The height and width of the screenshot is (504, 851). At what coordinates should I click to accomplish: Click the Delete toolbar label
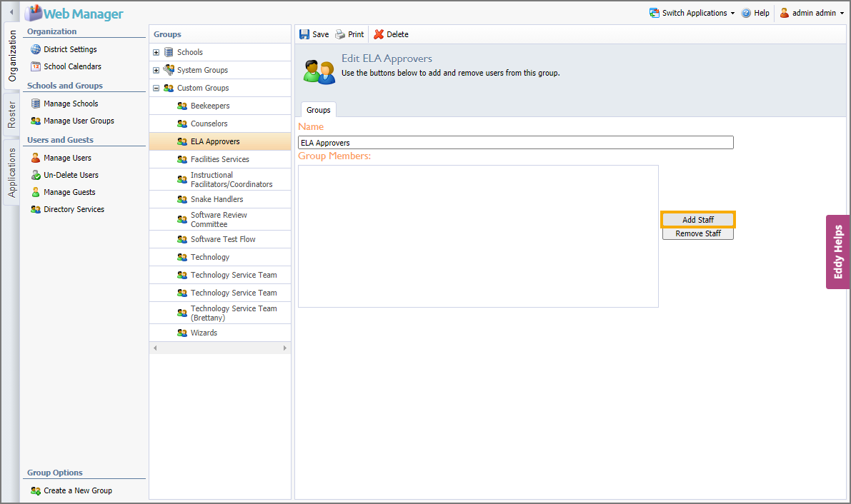point(398,34)
